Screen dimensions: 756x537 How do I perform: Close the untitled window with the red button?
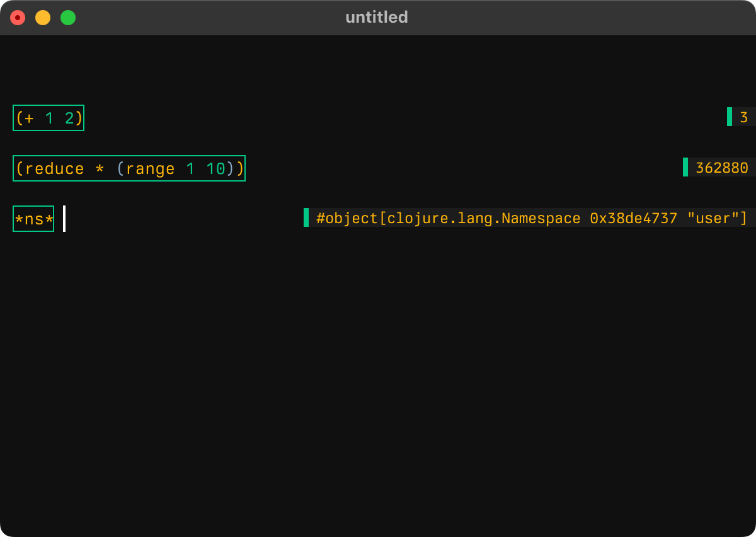pos(18,18)
